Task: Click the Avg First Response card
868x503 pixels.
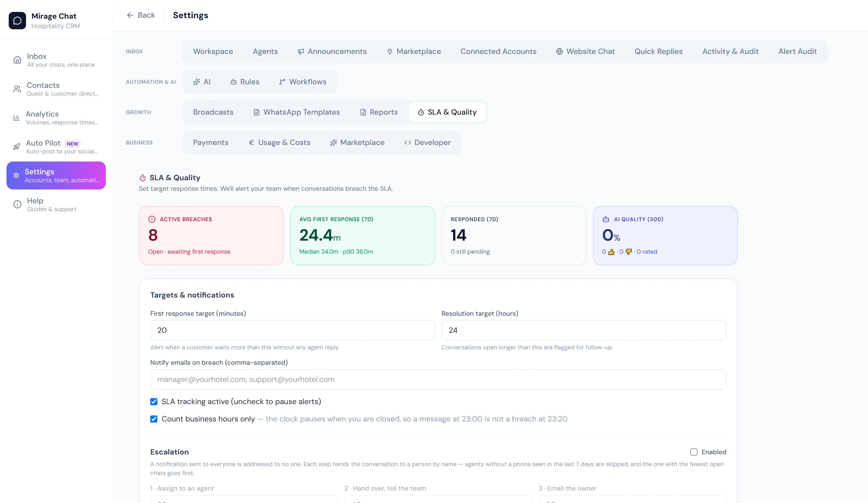Action: (362, 236)
